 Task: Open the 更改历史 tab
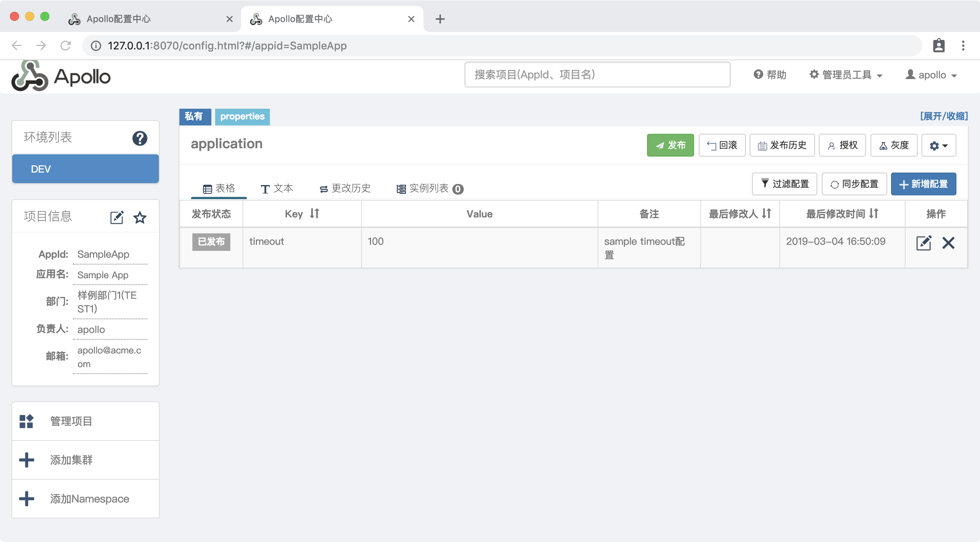tap(345, 188)
